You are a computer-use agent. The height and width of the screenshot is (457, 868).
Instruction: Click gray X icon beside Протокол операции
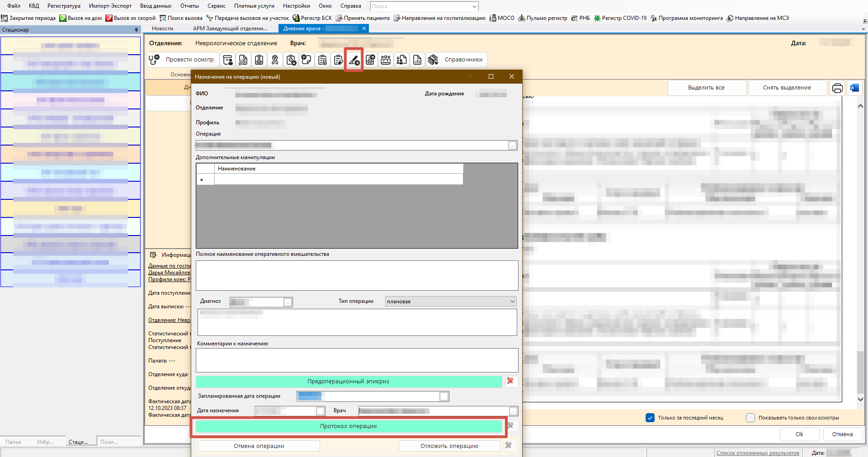click(x=510, y=426)
